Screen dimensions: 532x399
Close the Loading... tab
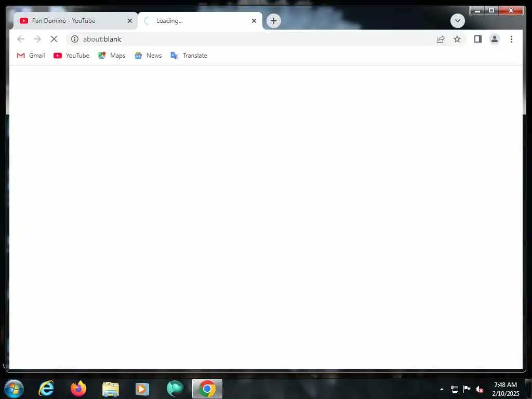tap(254, 21)
